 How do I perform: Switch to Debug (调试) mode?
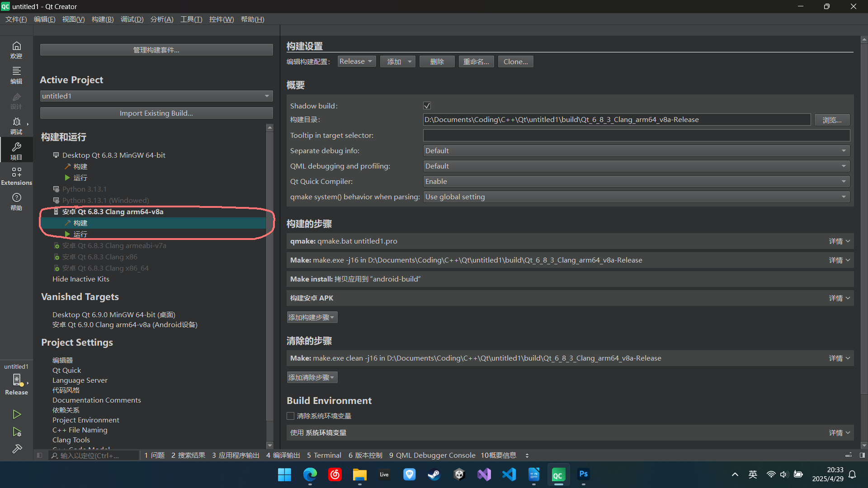(x=16, y=126)
